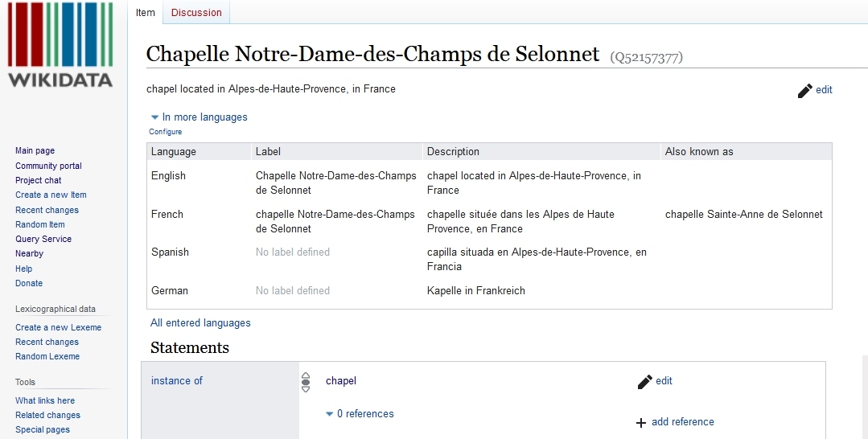868x439 pixels.
Task: Open Create a new Lexeme
Action: 58,327
